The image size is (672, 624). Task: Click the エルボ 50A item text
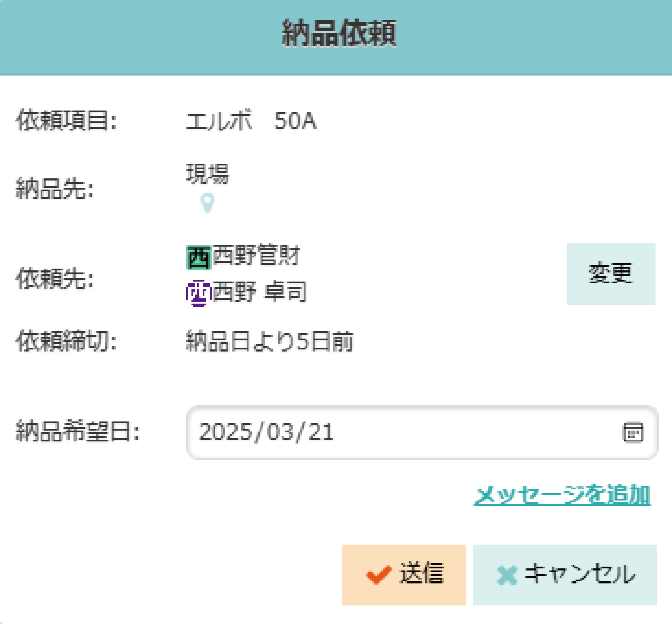point(251,121)
